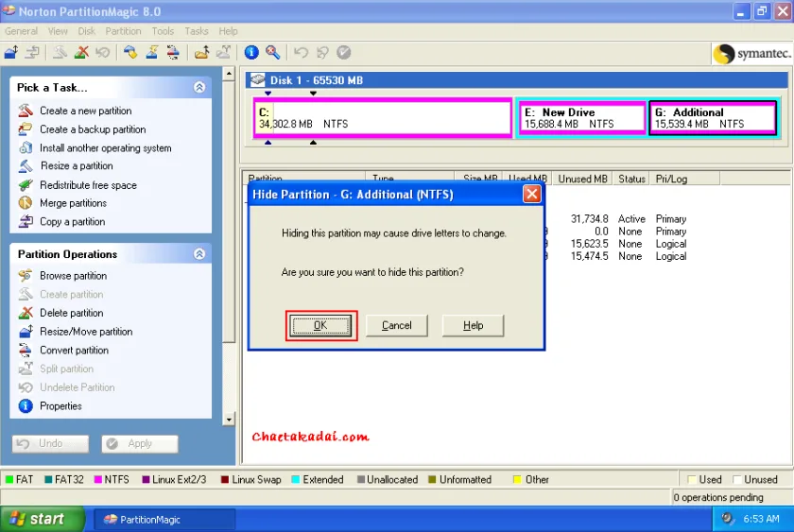794x532 pixels.
Task: Click the Apply button below sidebar
Action: click(x=140, y=444)
